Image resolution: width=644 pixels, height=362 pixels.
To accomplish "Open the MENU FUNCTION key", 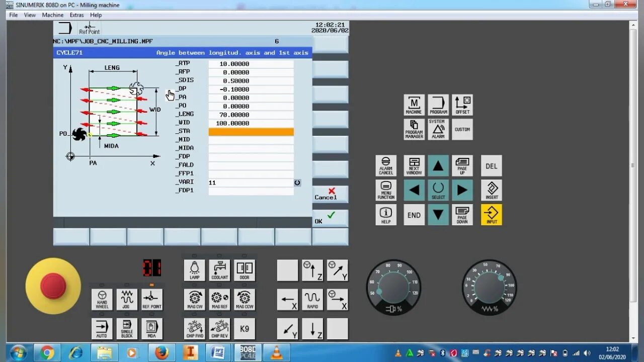I will (386, 190).
